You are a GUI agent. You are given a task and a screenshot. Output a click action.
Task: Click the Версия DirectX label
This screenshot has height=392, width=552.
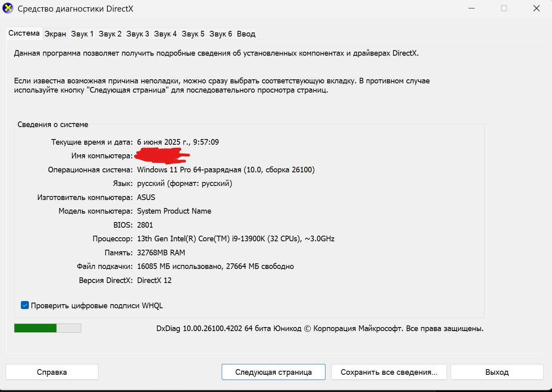coord(106,280)
